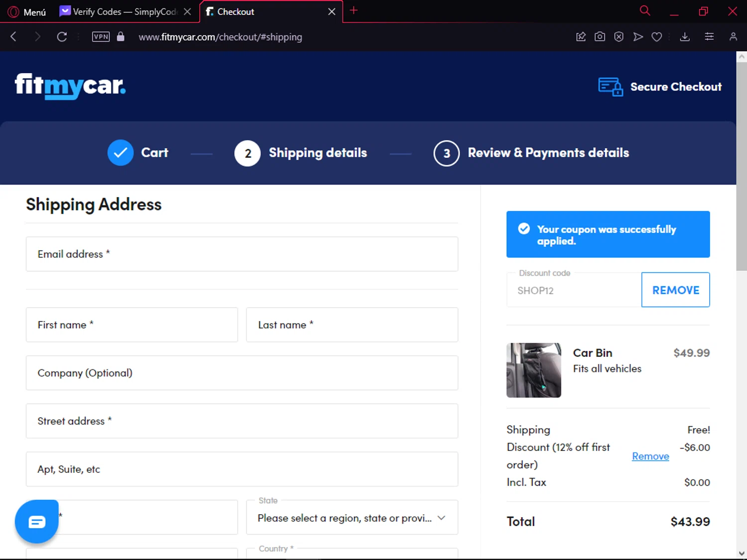
Task: Go back to previous page
Action: (x=13, y=37)
